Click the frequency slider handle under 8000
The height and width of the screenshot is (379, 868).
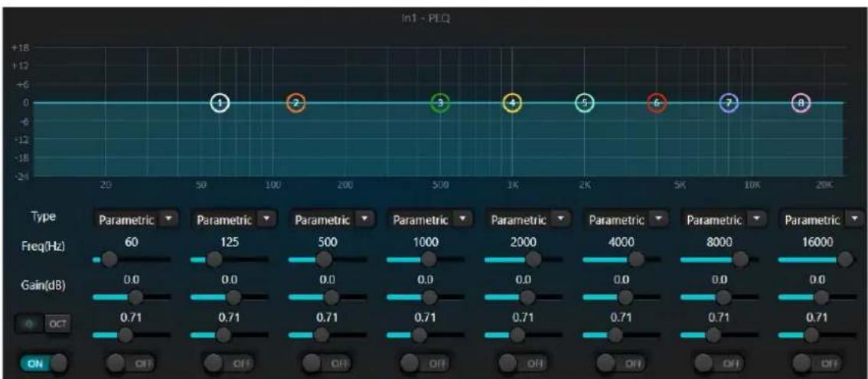pyautogui.click(x=740, y=259)
